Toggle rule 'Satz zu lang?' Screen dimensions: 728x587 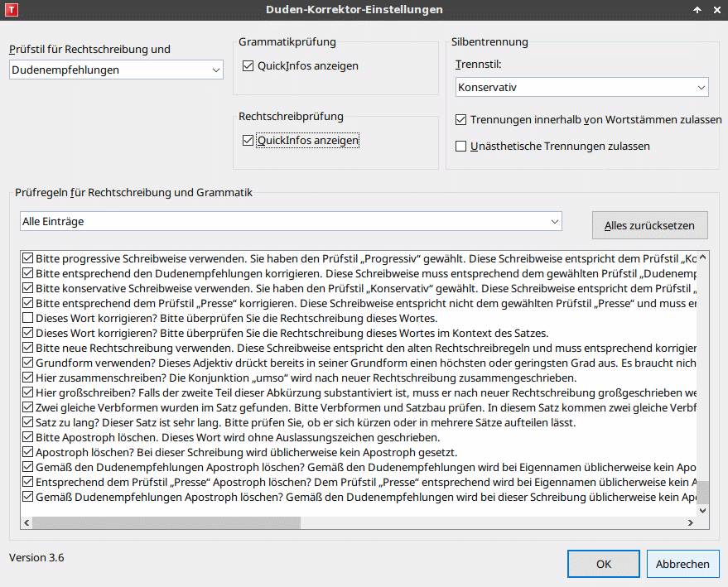[x=28, y=422]
